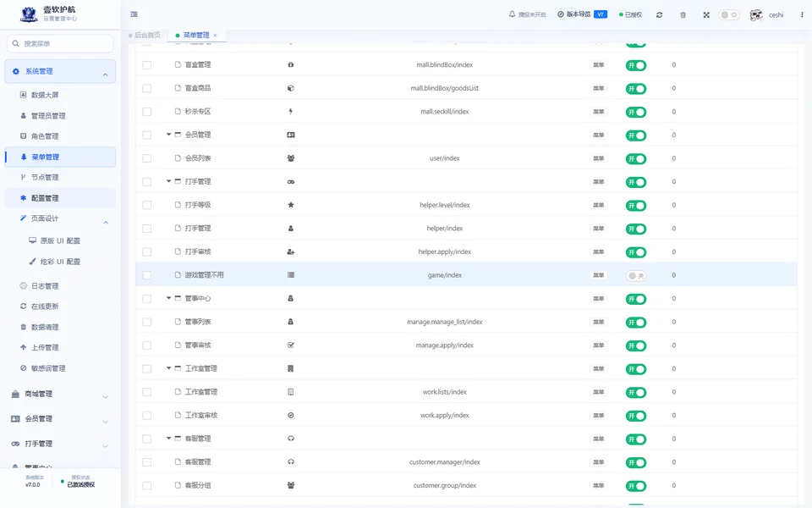Screen dimensions: 812x508
Task: Click the refresh icon in top header
Action: coord(659,15)
